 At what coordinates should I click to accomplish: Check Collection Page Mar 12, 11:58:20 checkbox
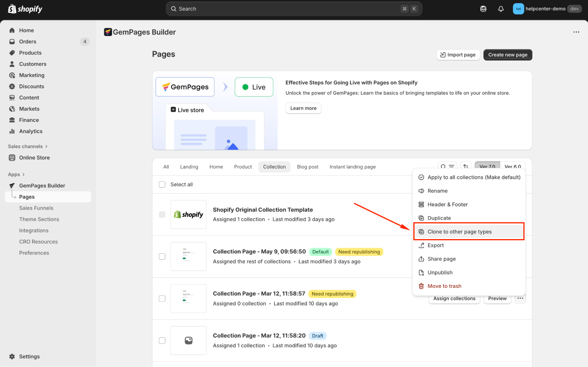162,341
